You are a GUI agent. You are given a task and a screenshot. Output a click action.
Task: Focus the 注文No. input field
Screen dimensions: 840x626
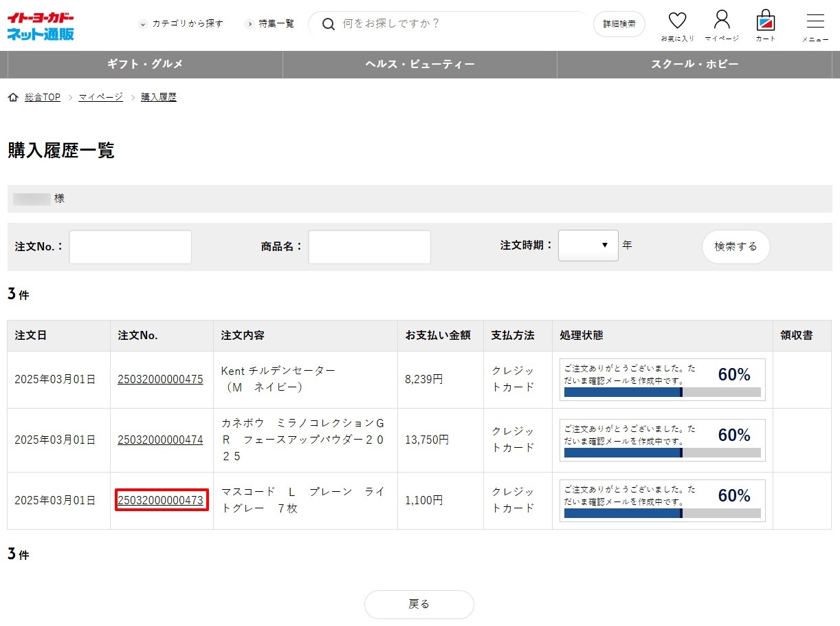coord(130,247)
